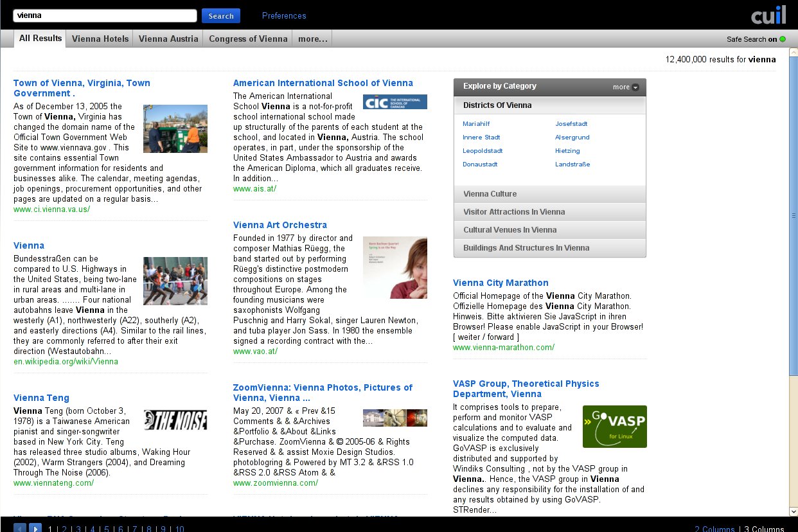The height and width of the screenshot is (532, 798).
Task: Click the Vienna Art Orchestra portrait thumbnail
Action: tap(395, 267)
